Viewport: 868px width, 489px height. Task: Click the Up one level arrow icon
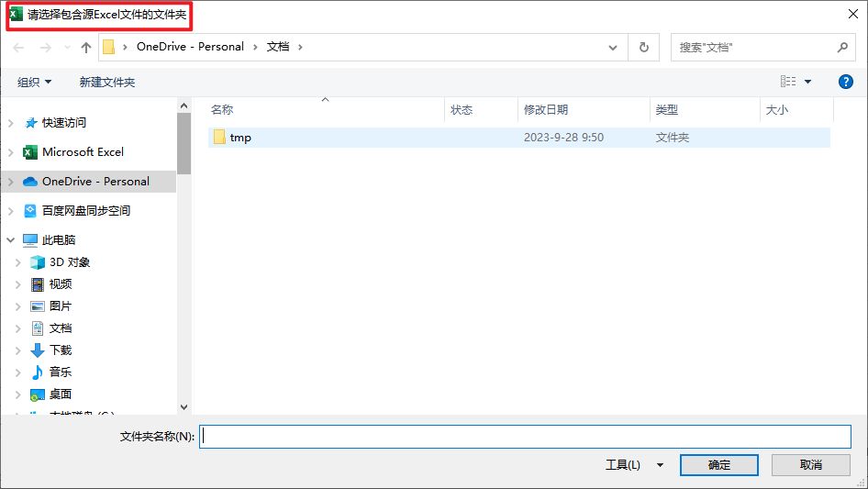[86, 47]
